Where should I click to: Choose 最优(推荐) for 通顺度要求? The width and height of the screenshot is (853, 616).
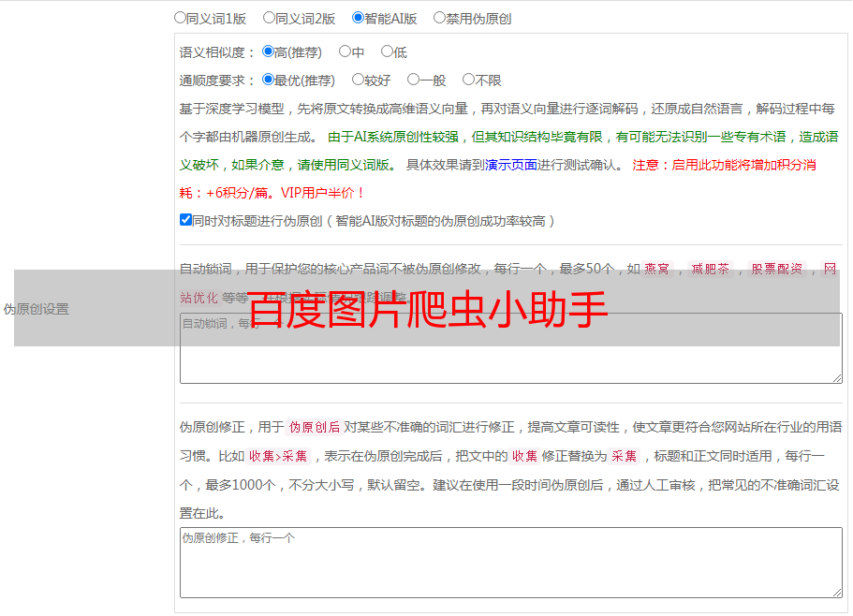point(268,81)
